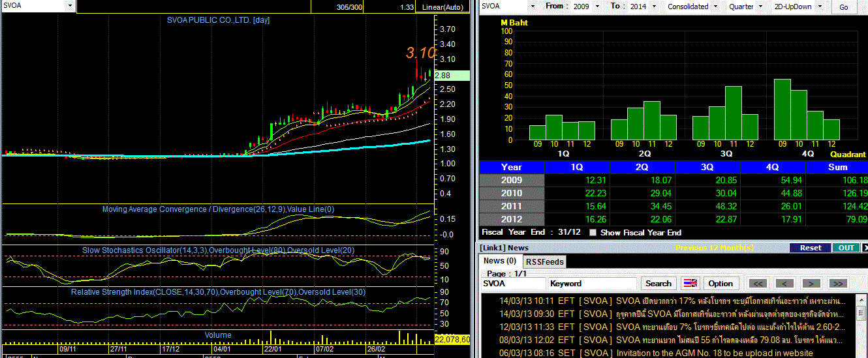This screenshot has height=358, width=868.
Task: Select the 2012 year row header
Action: (512, 219)
